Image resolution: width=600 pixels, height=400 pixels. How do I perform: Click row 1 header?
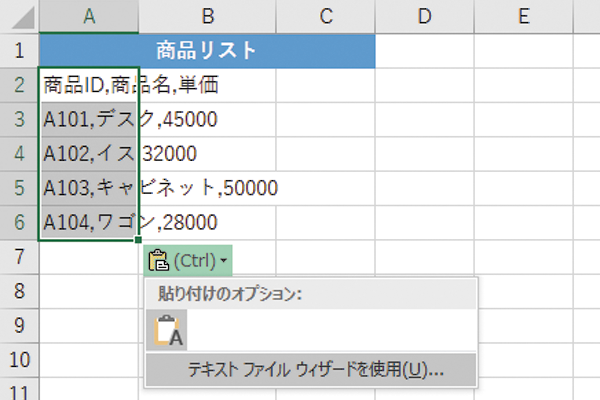coord(19,51)
